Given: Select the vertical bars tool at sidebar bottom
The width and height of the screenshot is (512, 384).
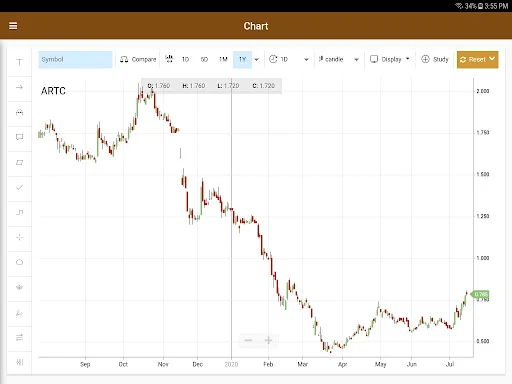Looking at the screenshot, I should [20, 362].
